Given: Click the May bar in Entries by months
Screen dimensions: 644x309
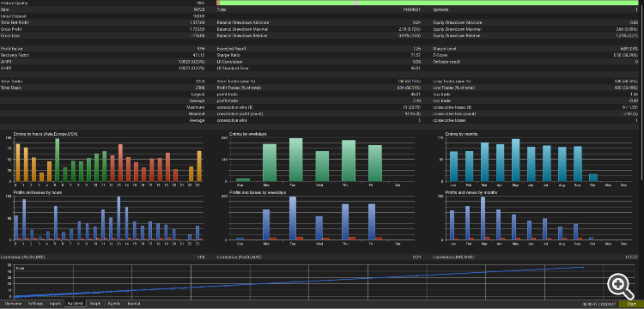Looking at the screenshot, I should click(x=515, y=161).
